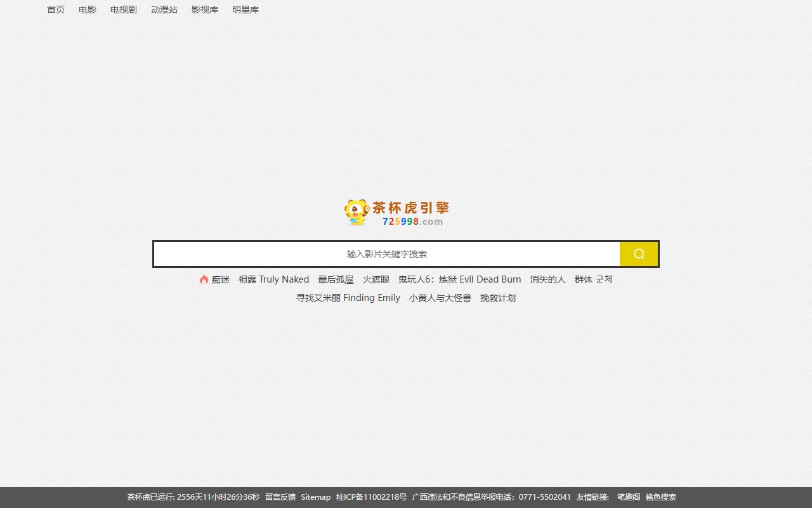Click the 友情链接 footer label
The height and width of the screenshot is (508, 812).
click(593, 497)
